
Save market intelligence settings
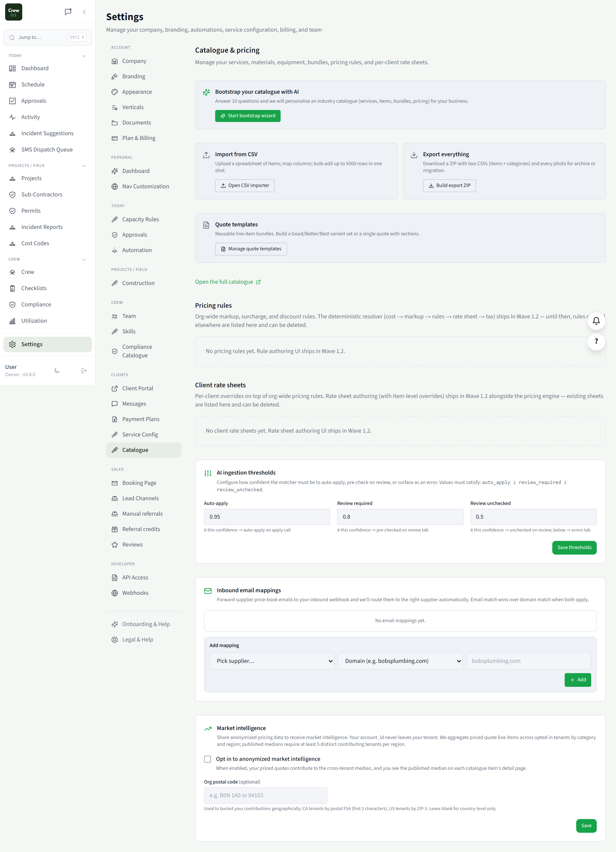click(586, 826)
